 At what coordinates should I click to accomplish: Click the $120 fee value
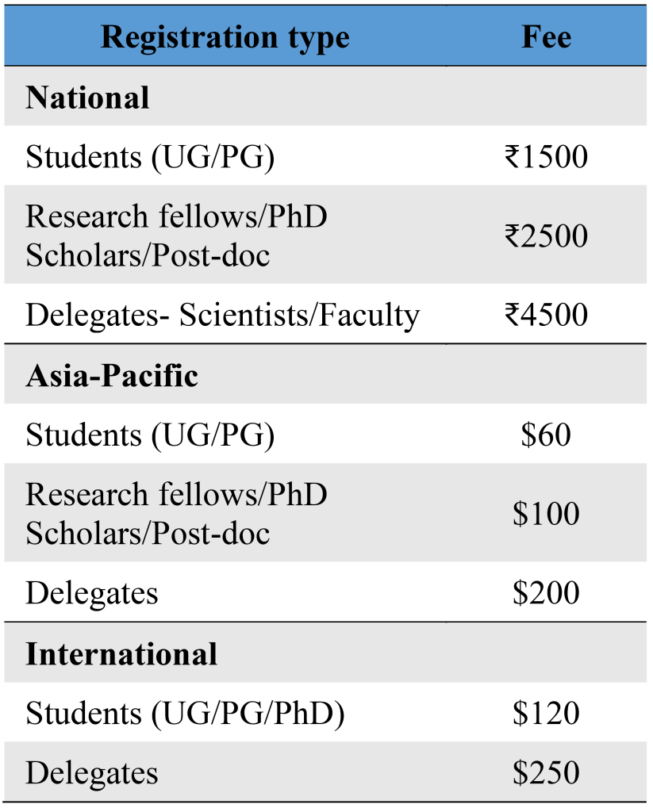546,713
